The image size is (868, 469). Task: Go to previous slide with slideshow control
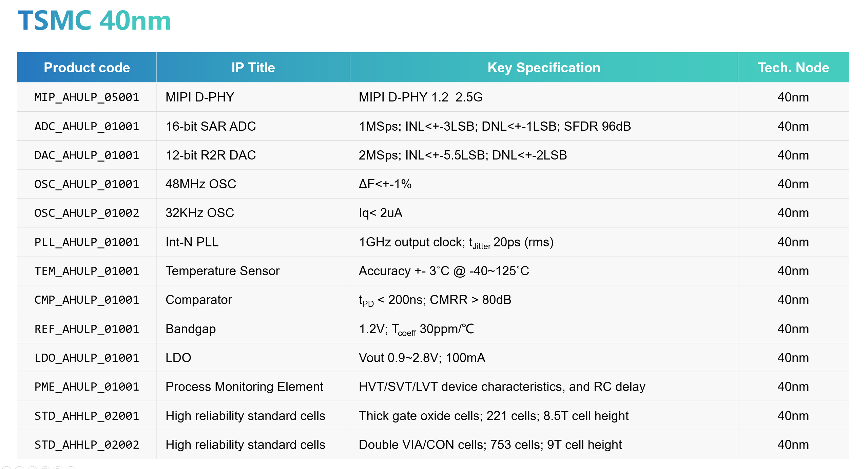pyautogui.click(x=6, y=468)
